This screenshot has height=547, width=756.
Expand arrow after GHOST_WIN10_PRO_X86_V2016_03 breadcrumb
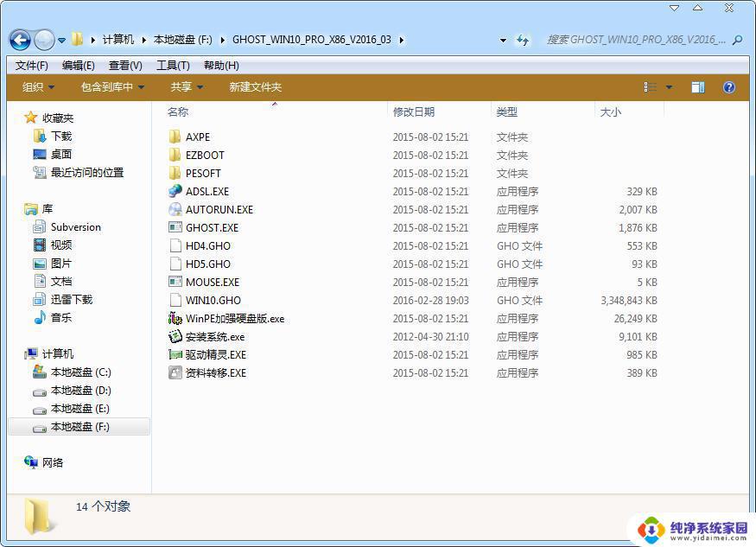pos(401,40)
